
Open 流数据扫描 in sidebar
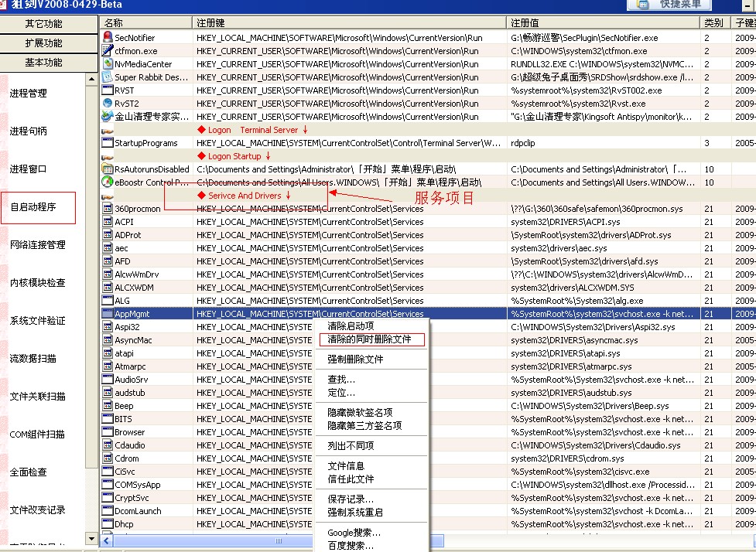point(32,359)
